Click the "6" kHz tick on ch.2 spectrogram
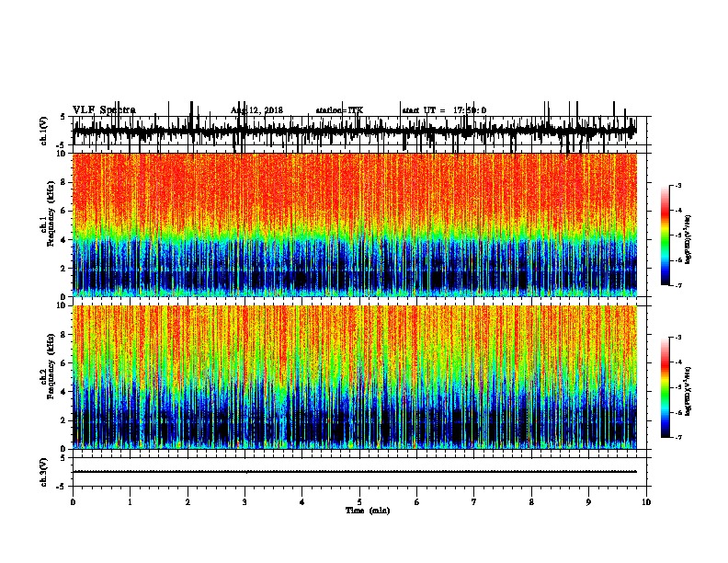This screenshot has width=728, height=563. click(64, 363)
